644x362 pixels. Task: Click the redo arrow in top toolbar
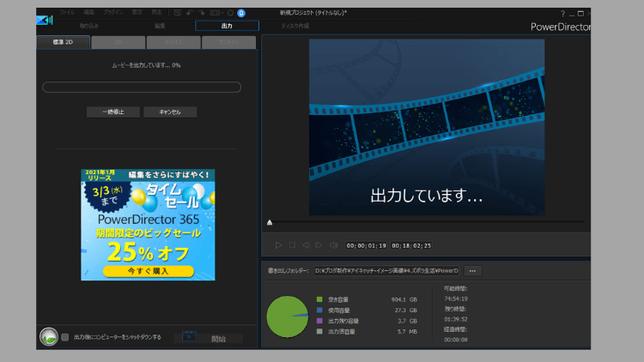pos(202,13)
